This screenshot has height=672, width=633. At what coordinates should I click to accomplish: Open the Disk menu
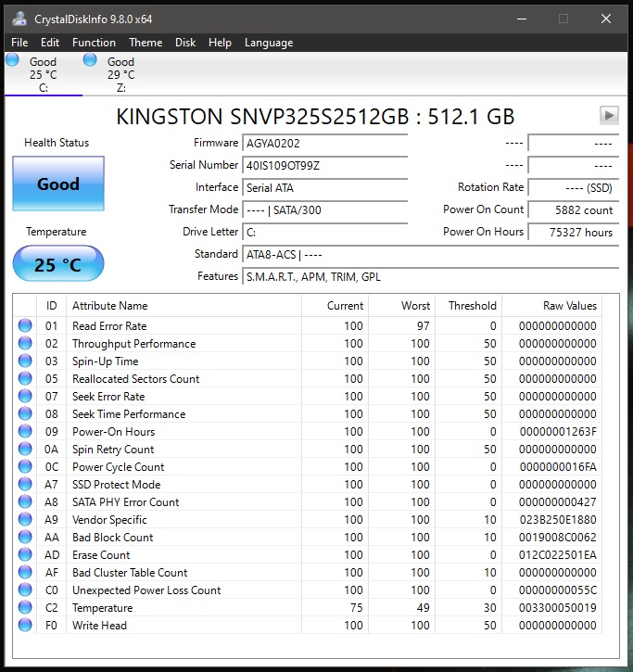point(185,43)
